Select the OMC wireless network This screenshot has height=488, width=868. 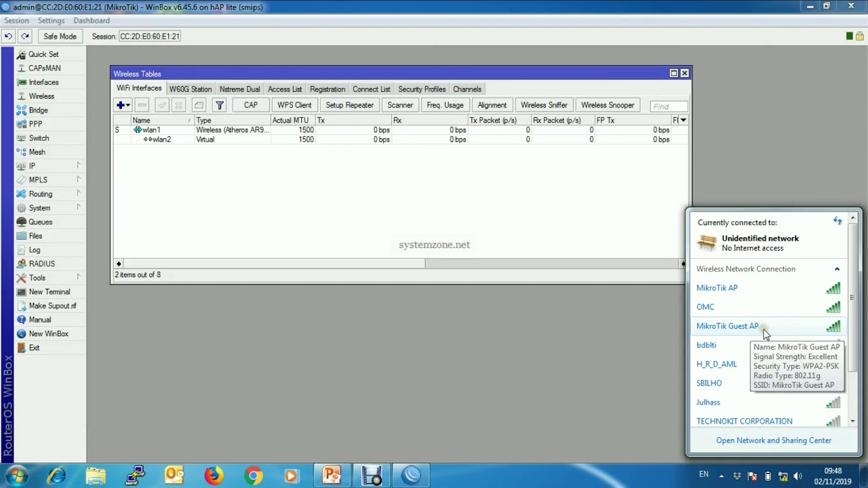pos(768,307)
